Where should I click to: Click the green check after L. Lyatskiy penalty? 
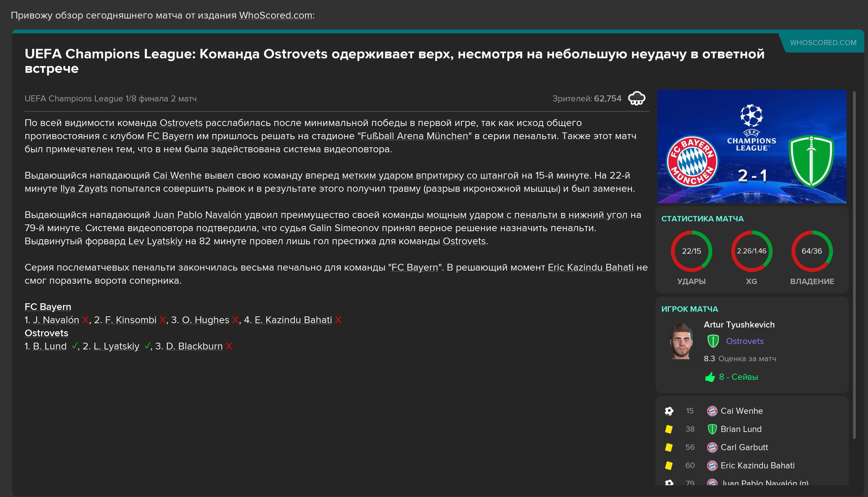pos(147,346)
